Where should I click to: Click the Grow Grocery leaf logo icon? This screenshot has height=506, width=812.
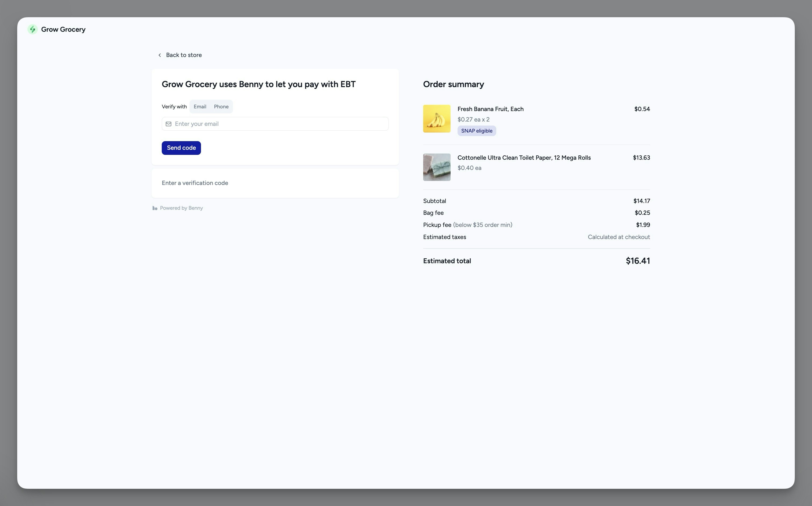33,30
